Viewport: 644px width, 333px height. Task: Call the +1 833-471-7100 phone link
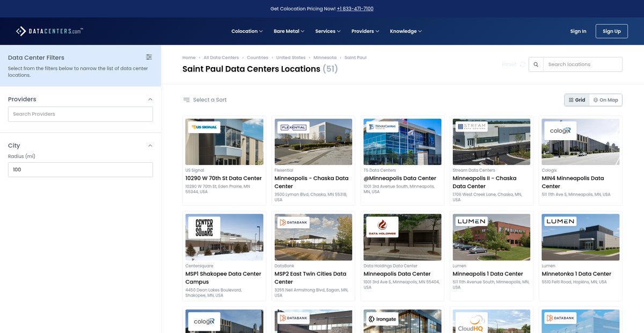point(355,9)
